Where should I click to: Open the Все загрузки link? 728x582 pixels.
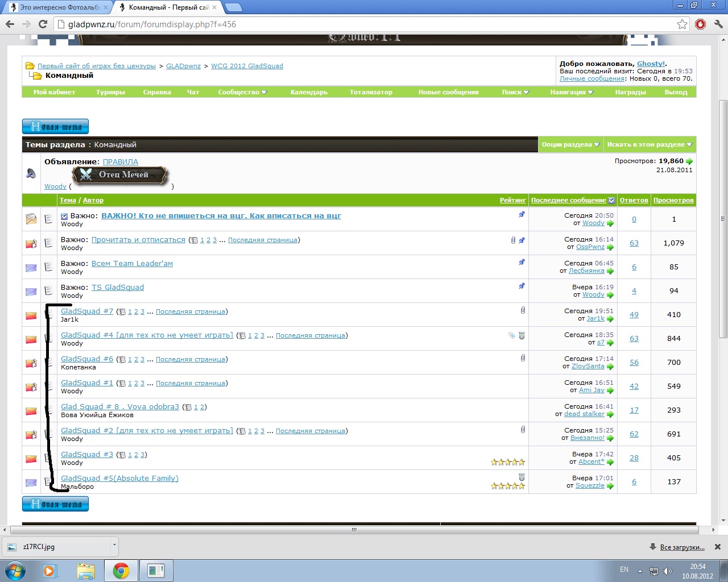coord(682,547)
